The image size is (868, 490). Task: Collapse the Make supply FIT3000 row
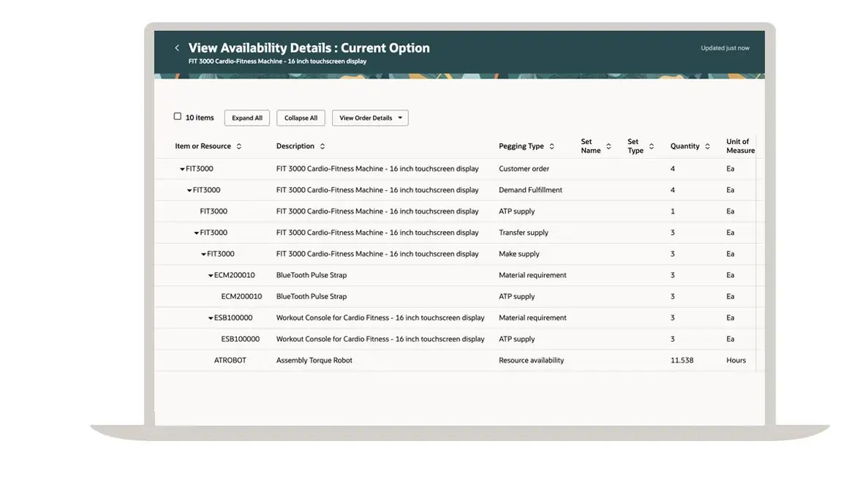point(204,254)
